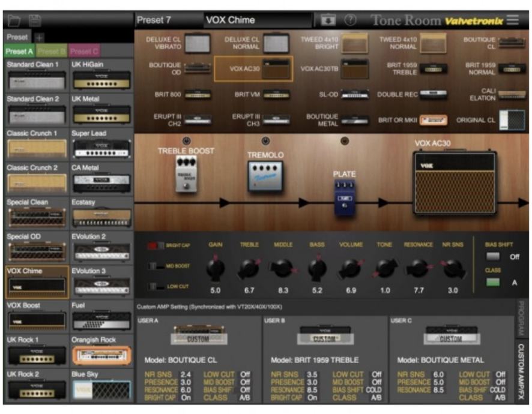Adjust the Gain knob
Screen dimensions: 532x414
(216, 268)
